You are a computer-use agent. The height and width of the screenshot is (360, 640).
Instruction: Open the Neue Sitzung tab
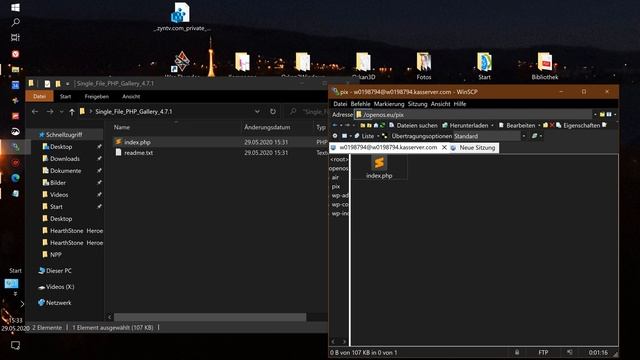(x=473, y=147)
